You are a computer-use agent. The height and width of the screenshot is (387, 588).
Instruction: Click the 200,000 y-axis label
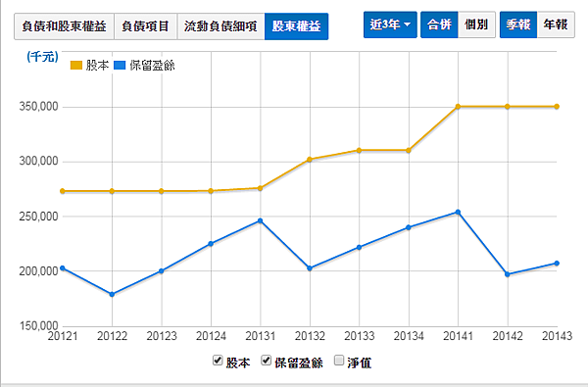tap(39, 270)
